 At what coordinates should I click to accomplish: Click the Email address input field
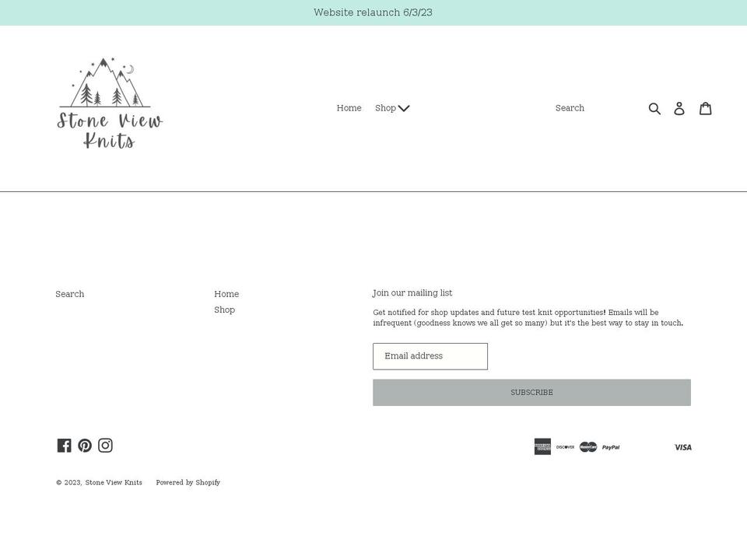point(430,356)
